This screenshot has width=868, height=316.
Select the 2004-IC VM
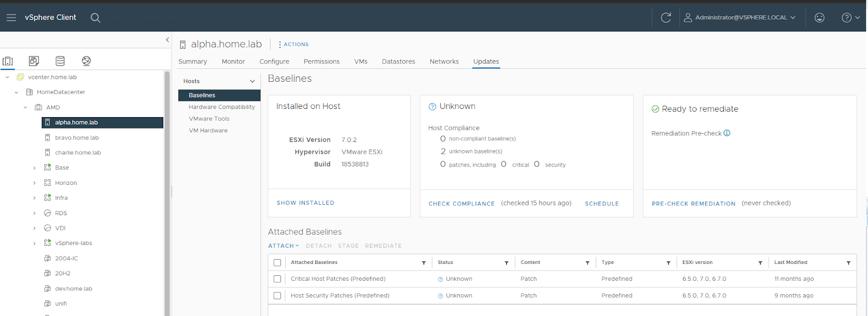click(x=66, y=259)
